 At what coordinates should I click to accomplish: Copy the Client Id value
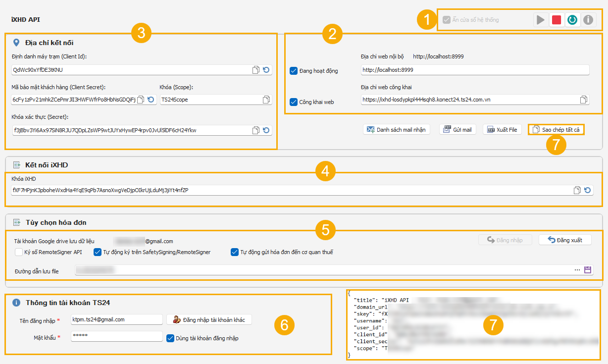pos(256,70)
